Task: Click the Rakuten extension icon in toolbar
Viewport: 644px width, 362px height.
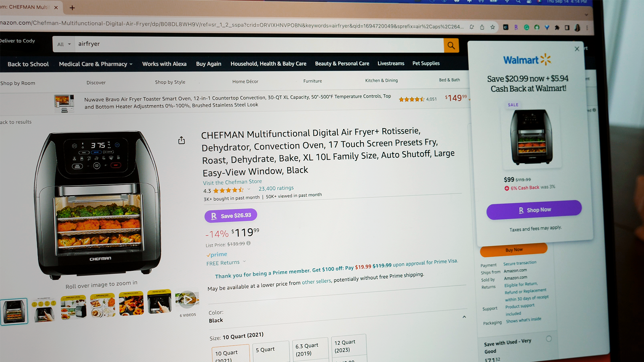Action: (x=516, y=28)
